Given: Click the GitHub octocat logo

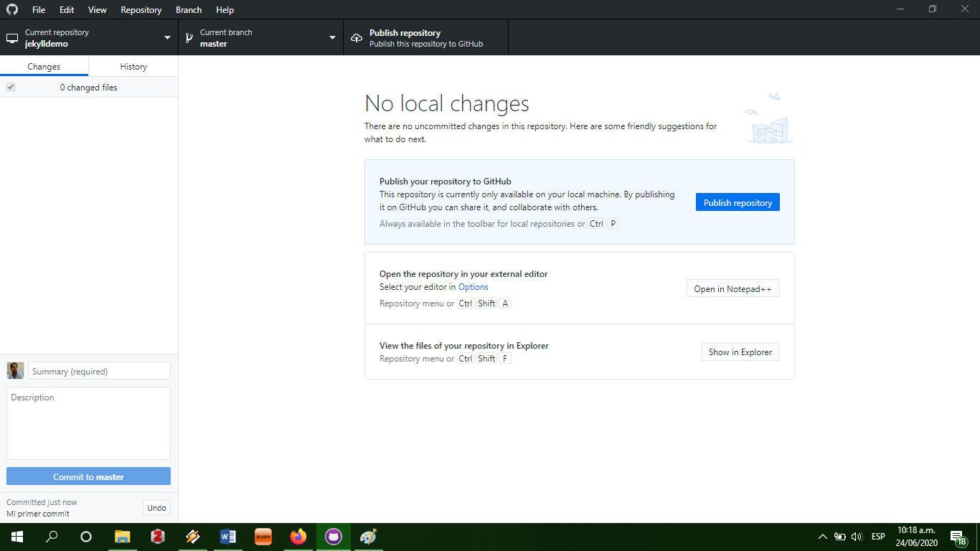Looking at the screenshot, I should (x=11, y=9).
